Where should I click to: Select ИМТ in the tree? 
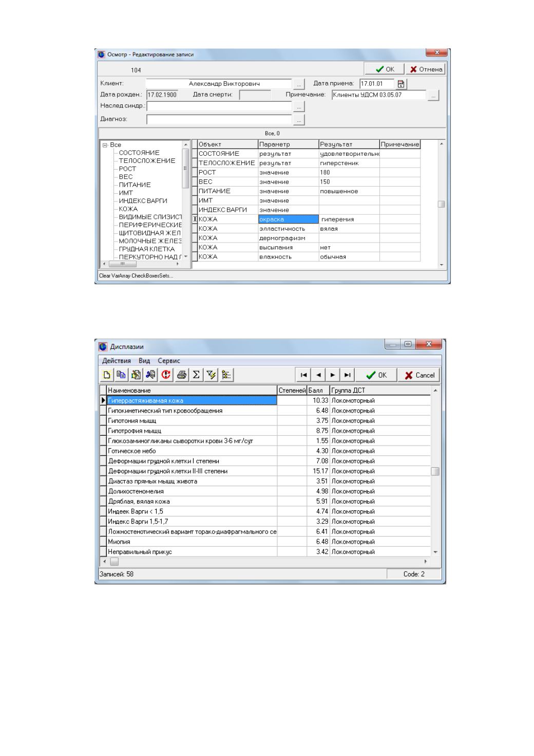point(126,193)
